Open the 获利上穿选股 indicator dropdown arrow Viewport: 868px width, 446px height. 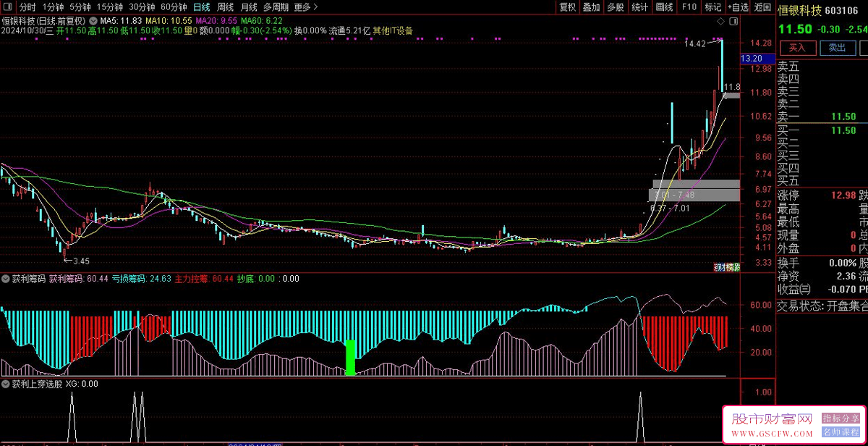[x=6, y=384]
